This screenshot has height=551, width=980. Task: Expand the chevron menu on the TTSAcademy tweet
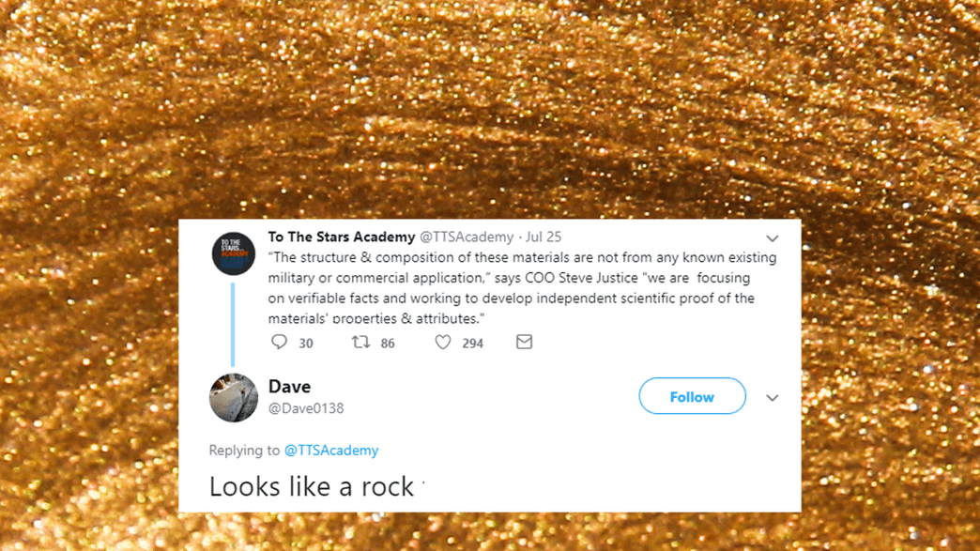click(772, 238)
